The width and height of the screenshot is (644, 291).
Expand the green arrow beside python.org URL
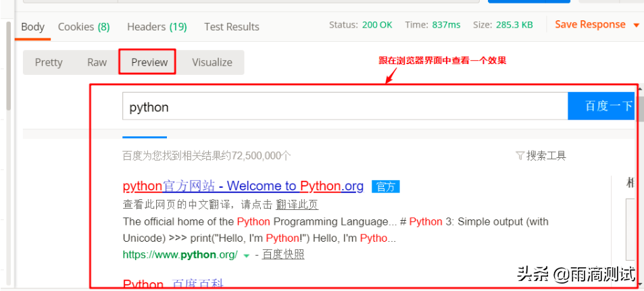246,255
